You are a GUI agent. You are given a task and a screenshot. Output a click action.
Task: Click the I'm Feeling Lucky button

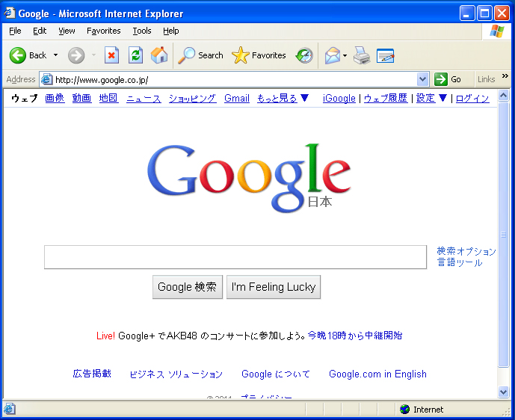[x=274, y=287]
